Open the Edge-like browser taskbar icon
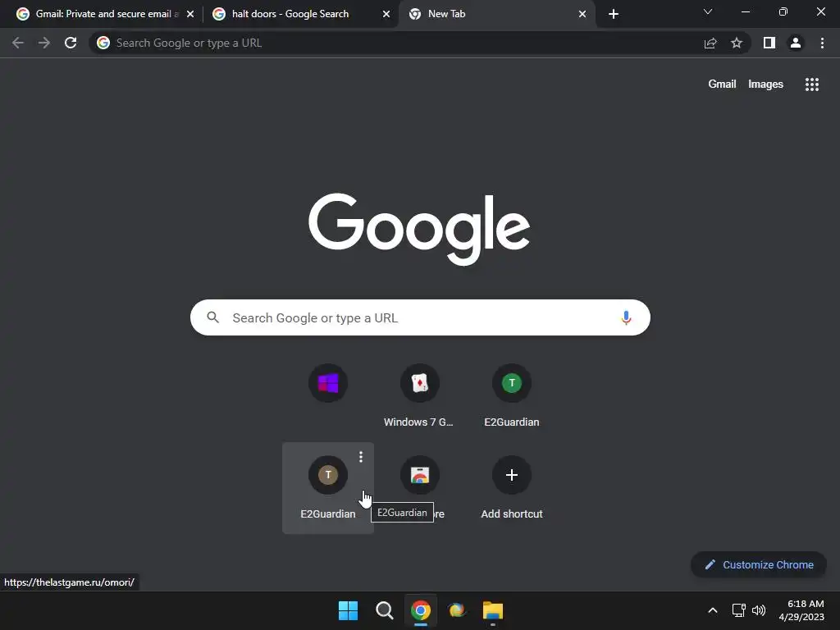 [457, 610]
